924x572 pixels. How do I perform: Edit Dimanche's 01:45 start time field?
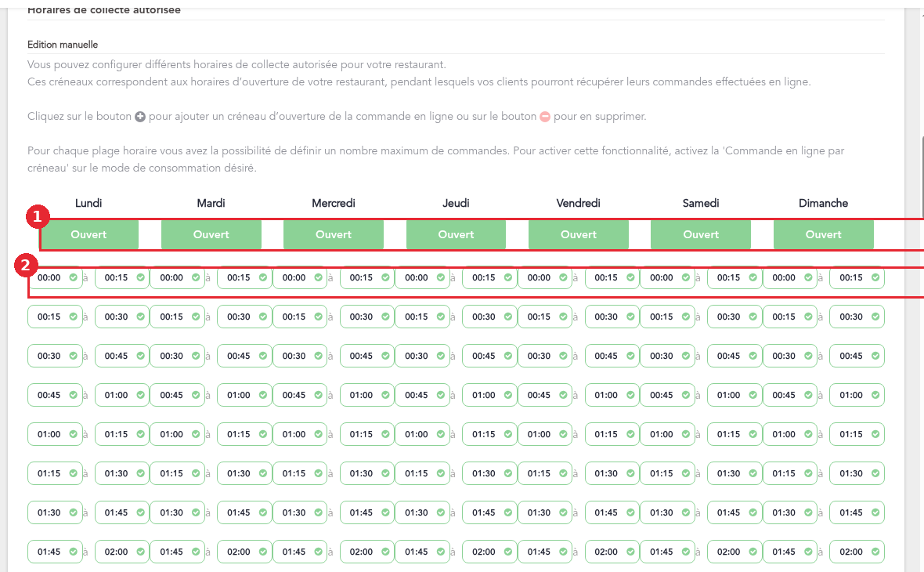pyautogui.click(x=790, y=552)
